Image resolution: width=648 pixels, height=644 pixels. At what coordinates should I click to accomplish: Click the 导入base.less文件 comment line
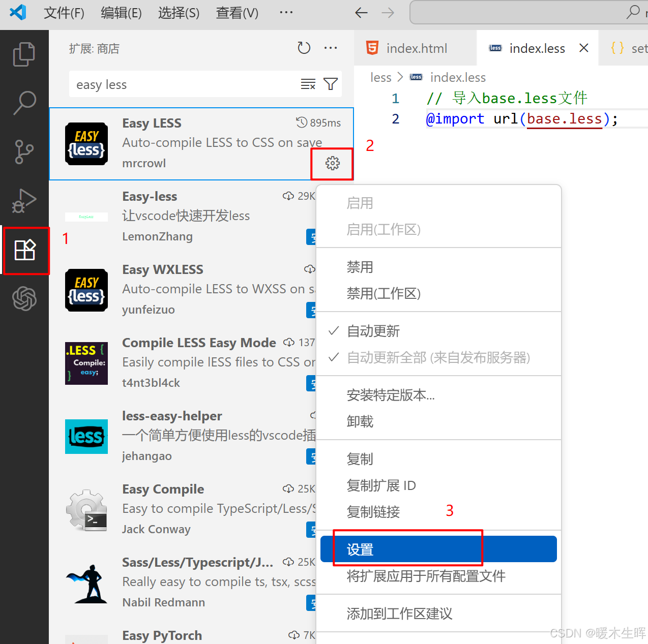pos(507,98)
